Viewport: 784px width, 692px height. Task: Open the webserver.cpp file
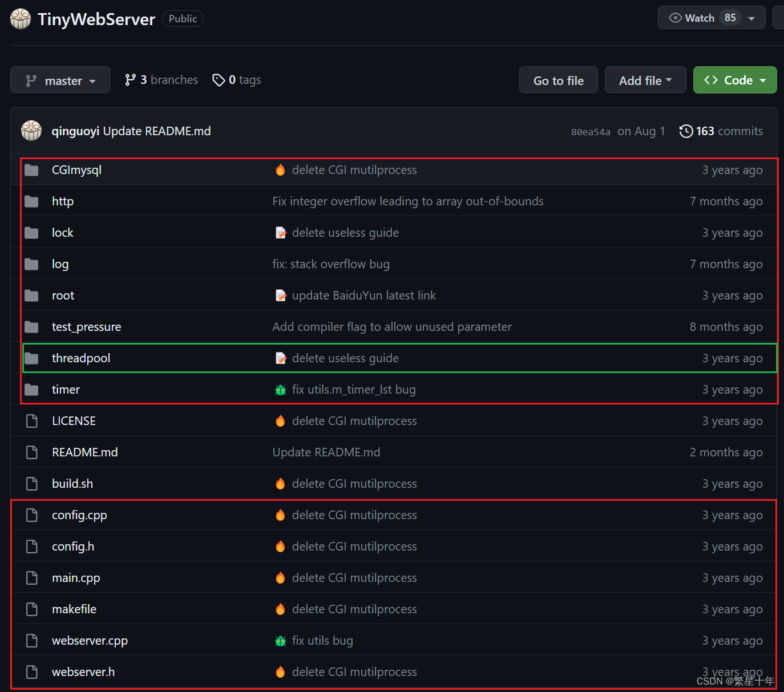coord(90,640)
